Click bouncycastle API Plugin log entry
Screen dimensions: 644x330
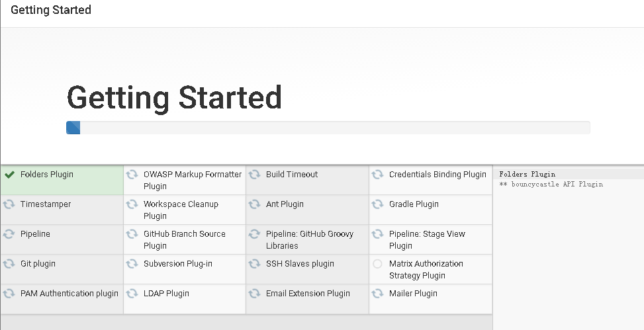pyautogui.click(x=555, y=185)
